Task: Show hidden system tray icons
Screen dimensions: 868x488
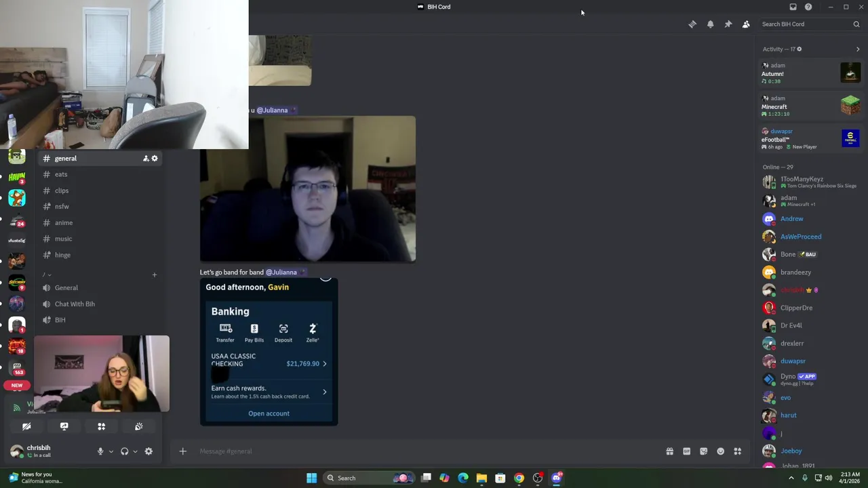Action: click(x=791, y=478)
